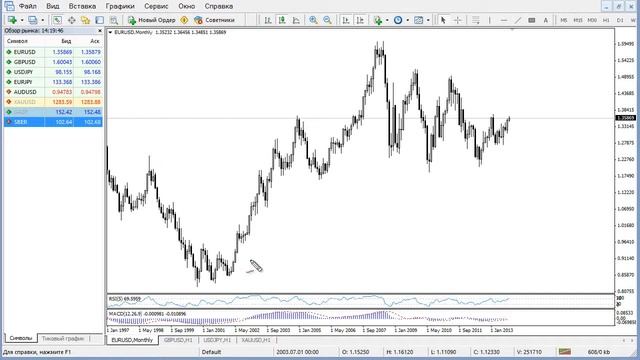Select the Символы tab in Market Watch
Screen dimensions: 640x360
[20, 338]
